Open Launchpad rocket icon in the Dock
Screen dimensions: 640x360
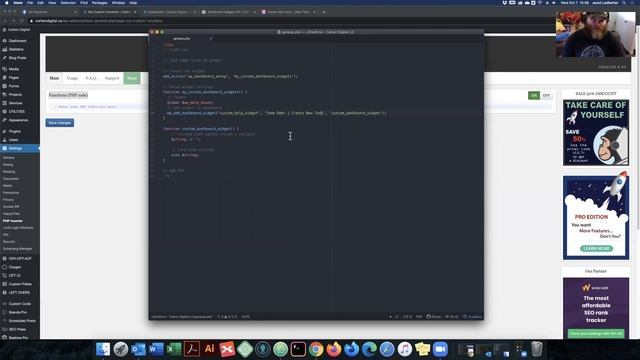click(120, 349)
